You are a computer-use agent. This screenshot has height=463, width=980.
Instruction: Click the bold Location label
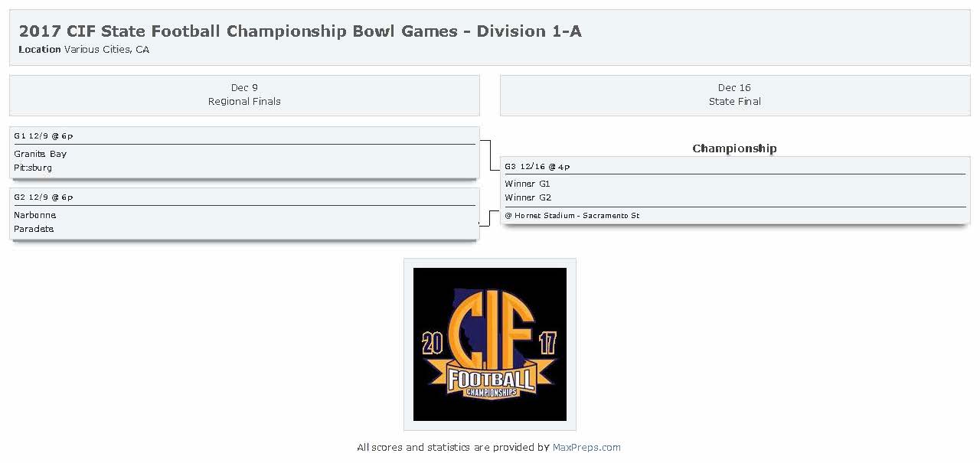point(40,50)
